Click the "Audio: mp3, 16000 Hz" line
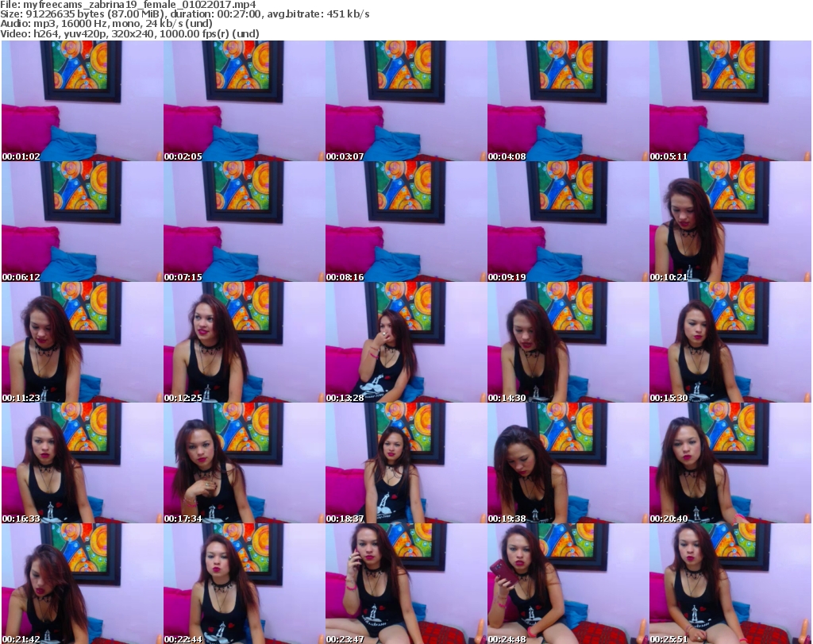This screenshot has width=813, height=644. [x=106, y=24]
